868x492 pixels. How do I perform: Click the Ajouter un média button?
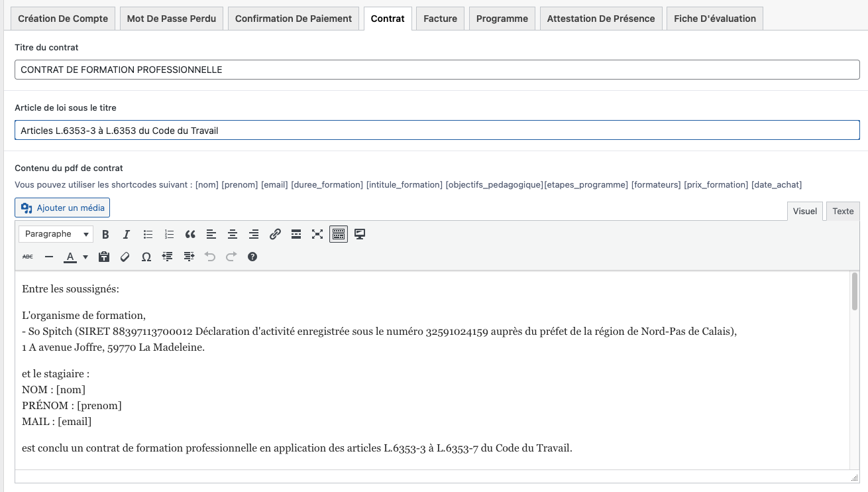(x=62, y=208)
